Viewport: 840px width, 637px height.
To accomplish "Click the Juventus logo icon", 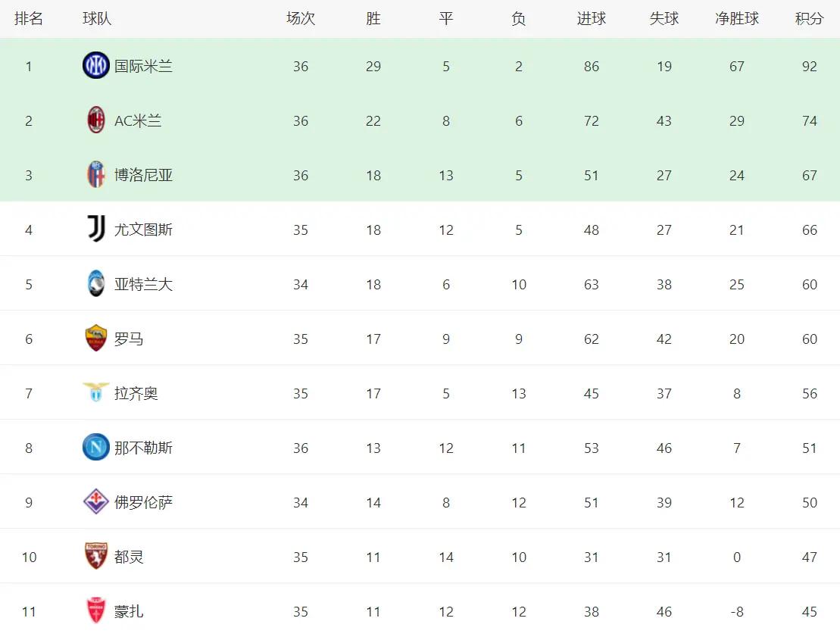I will click(96, 229).
